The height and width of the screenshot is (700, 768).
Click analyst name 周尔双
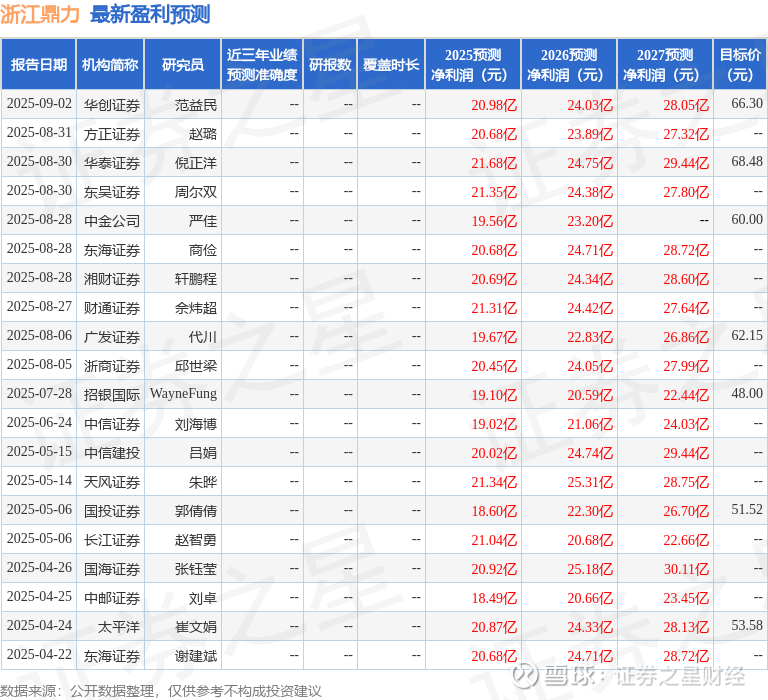click(196, 192)
